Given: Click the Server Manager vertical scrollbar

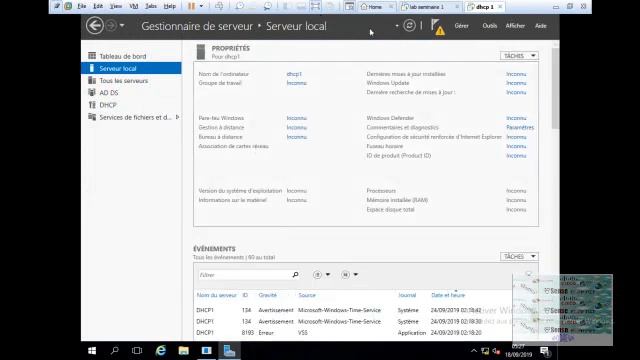Looking at the screenshot, I should [x=555, y=88].
